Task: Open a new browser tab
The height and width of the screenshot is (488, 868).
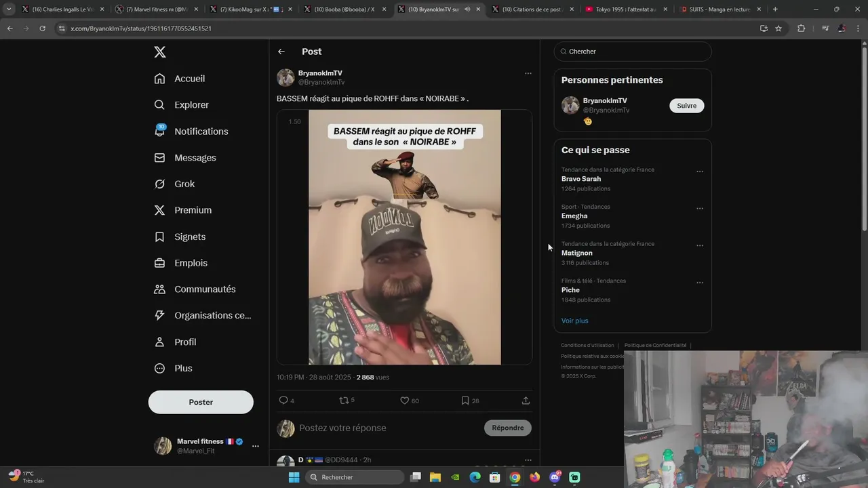Action: click(775, 9)
